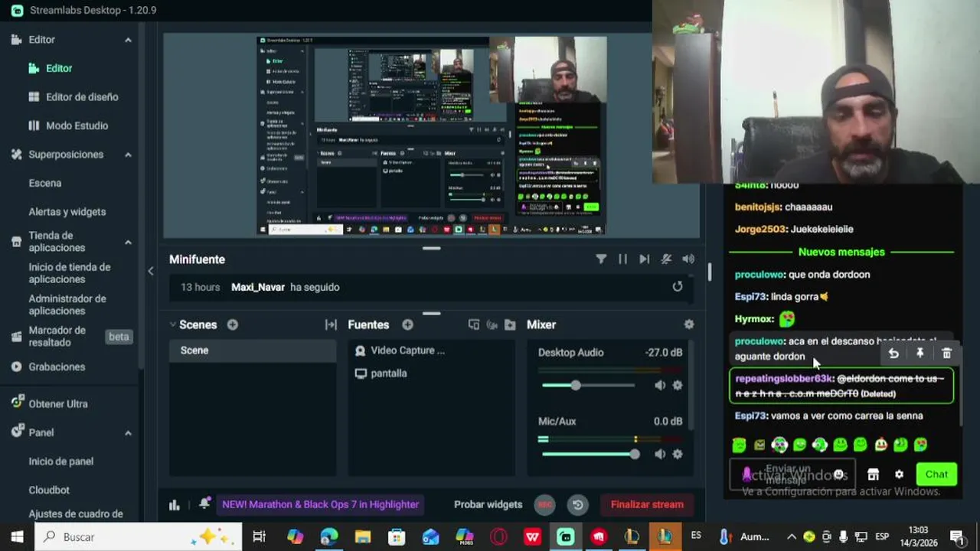The width and height of the screenshot is (980, 551).
Task: Filter Minifuente events with the funnel icon
Action: (x=601, y=259)
